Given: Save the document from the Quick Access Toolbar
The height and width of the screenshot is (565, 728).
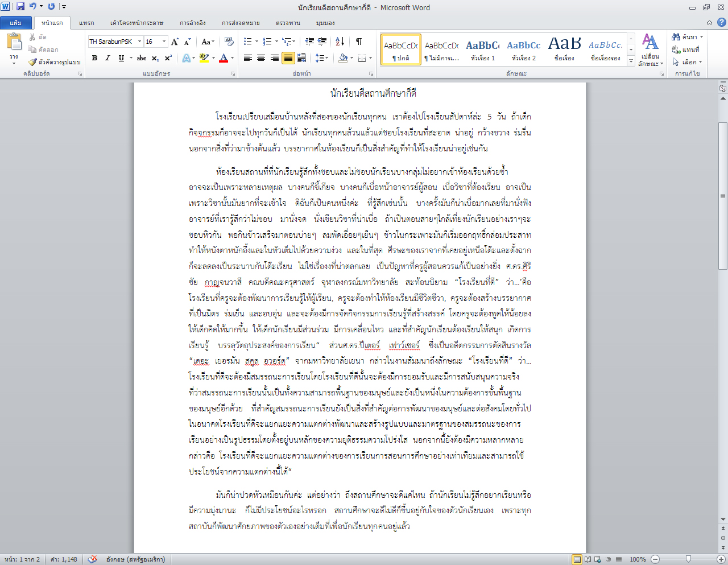Looking at the screenshot, I should 20,7.
